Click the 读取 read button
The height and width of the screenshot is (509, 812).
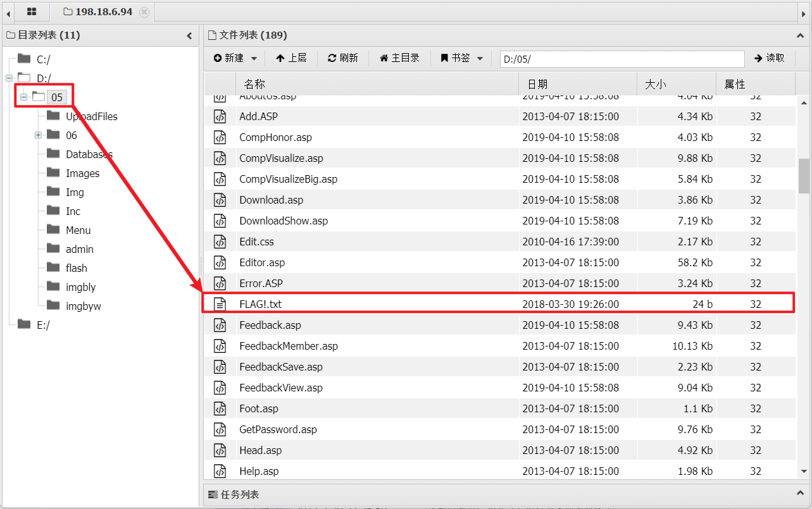click(770, 58)
